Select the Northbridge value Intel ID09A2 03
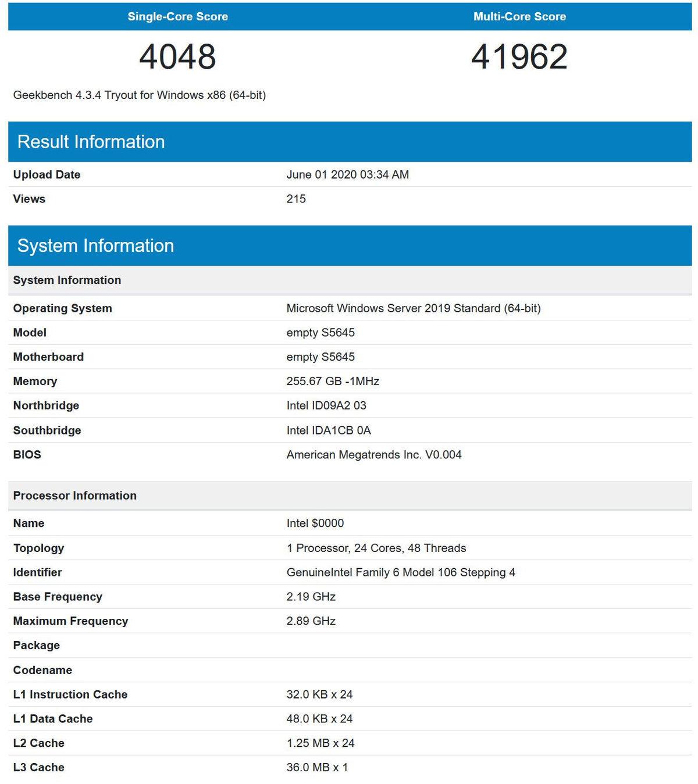Screen dimensions: 698x784 [324, 405]
